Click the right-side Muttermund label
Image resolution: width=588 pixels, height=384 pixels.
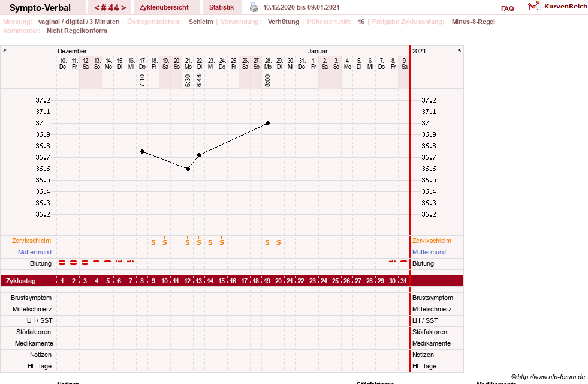coord(429,252)
